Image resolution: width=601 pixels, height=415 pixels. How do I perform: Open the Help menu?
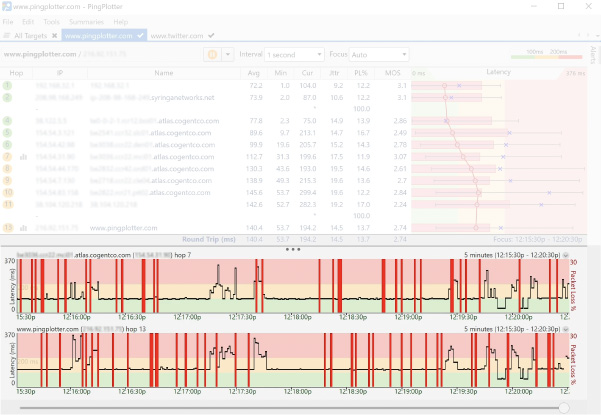[121, 22]
